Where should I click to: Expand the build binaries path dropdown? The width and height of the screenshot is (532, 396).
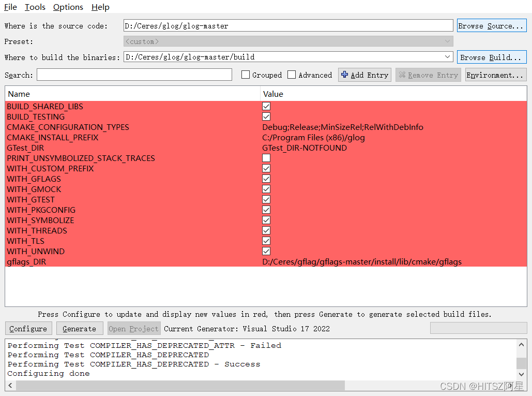pos(448,57)
